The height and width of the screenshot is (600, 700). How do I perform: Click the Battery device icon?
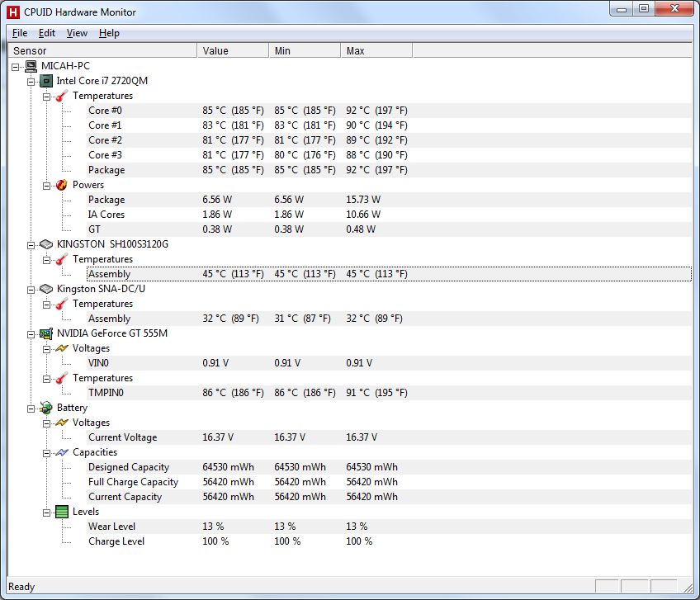(x=46, y=408)
